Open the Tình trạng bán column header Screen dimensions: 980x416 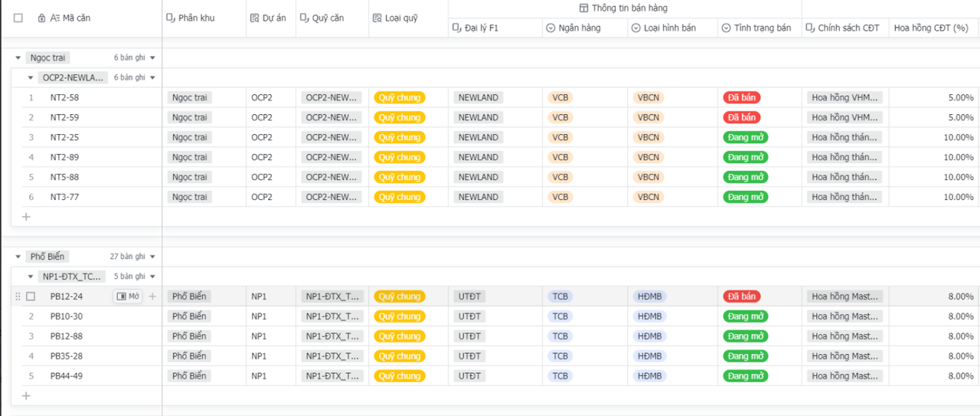tap(759, 28)
